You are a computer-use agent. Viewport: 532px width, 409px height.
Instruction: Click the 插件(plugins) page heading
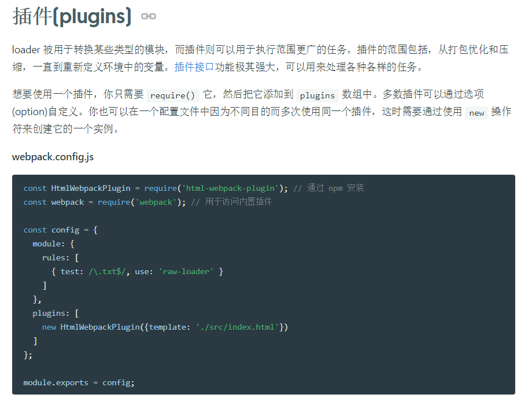click(x=72, y=17)
